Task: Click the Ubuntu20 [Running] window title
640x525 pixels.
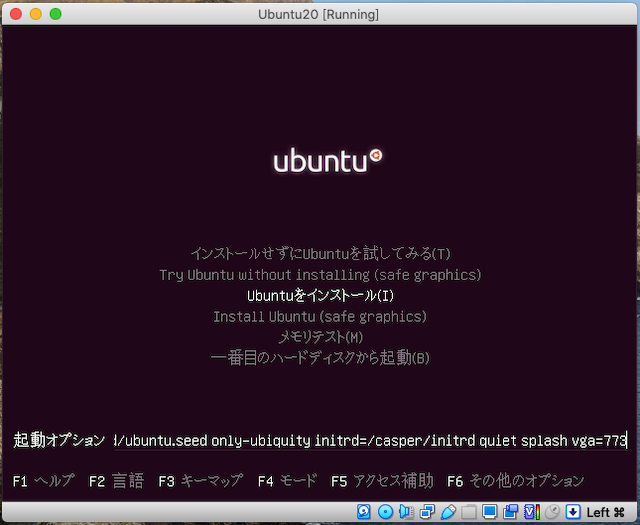Action: pyautogui.click(x=318, y=14)
